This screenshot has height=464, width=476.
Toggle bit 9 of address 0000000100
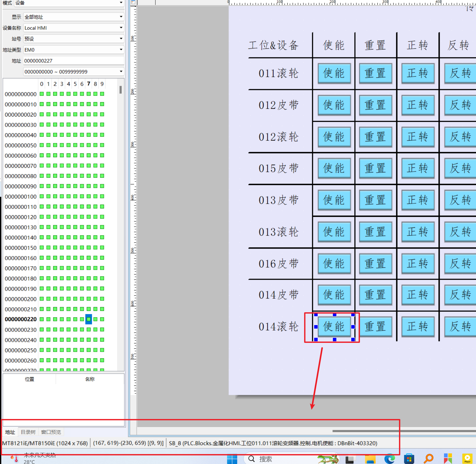click(x=102, y=196)
